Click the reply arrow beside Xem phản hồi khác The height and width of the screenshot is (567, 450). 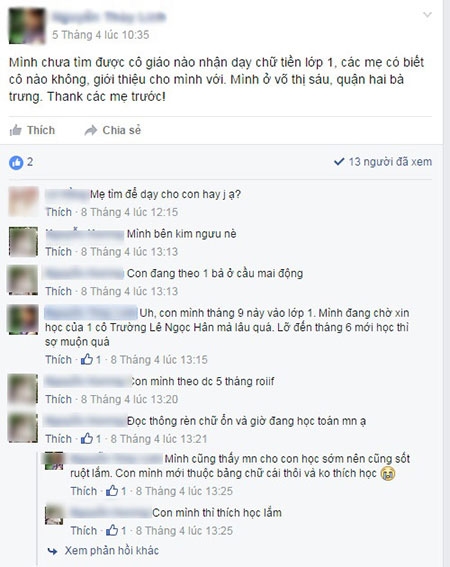(52, 551)
